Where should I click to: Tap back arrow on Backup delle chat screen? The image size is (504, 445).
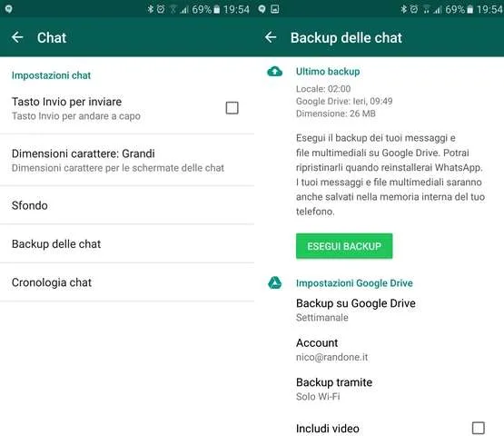point(271,37)
